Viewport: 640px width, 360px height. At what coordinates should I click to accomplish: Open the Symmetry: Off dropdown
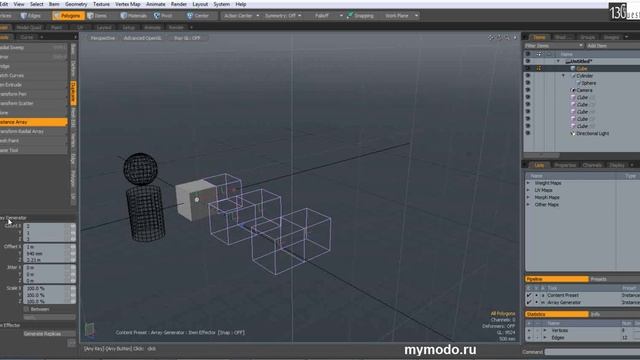pos(283,16)
